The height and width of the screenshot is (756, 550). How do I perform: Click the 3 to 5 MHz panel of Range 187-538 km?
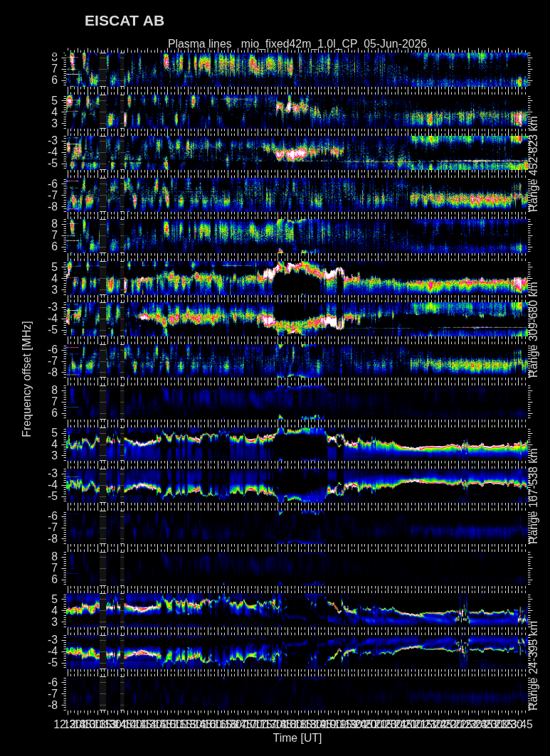297,444
